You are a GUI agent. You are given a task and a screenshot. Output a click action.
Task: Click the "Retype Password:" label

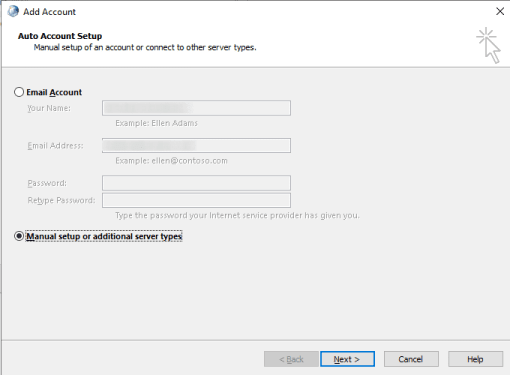61,200
